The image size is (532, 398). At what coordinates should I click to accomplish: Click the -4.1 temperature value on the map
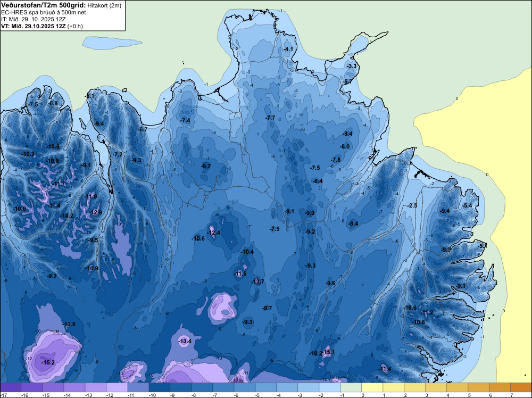(288, 49)
